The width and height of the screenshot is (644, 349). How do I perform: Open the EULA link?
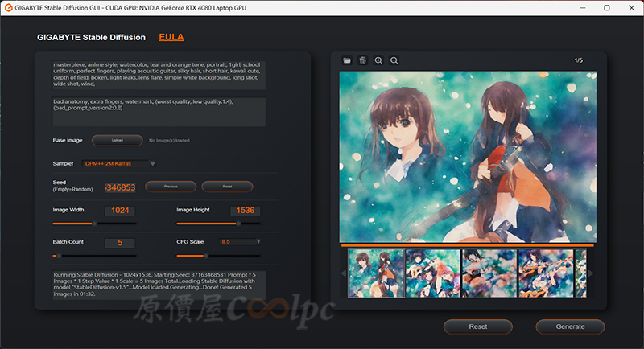pos(171,37)
